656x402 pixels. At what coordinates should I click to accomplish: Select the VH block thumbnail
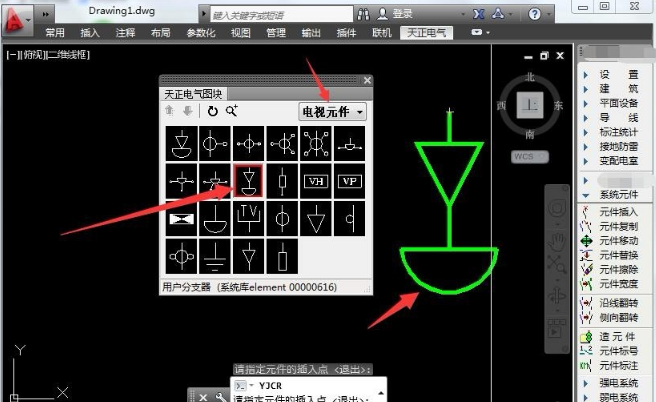pos(316,181)
